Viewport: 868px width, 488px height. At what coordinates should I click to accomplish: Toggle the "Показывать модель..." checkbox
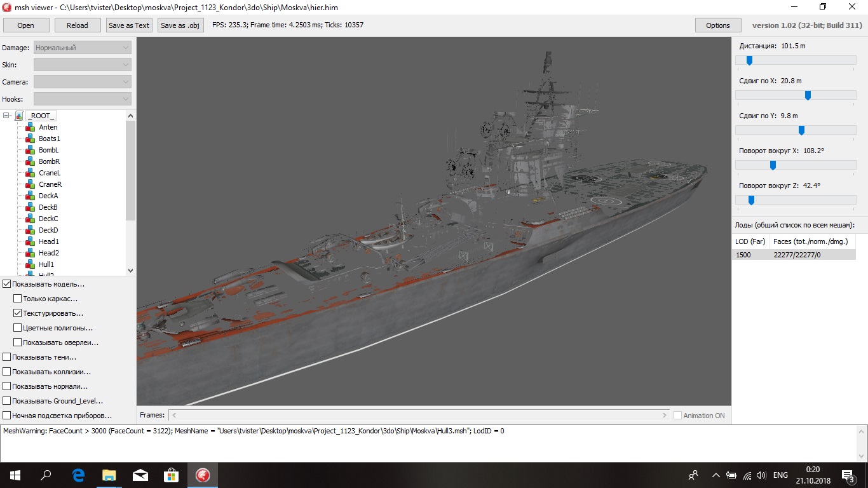7,284
